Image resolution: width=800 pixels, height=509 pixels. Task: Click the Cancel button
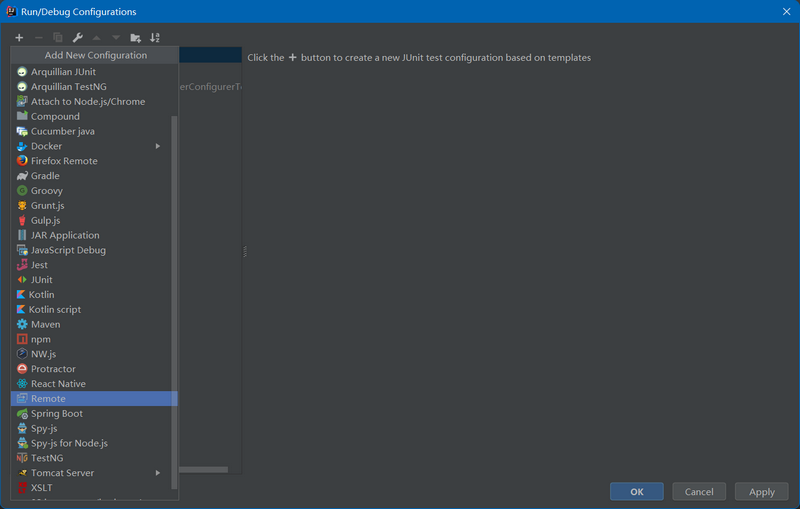pyautogui.click(x=699, y=492)
